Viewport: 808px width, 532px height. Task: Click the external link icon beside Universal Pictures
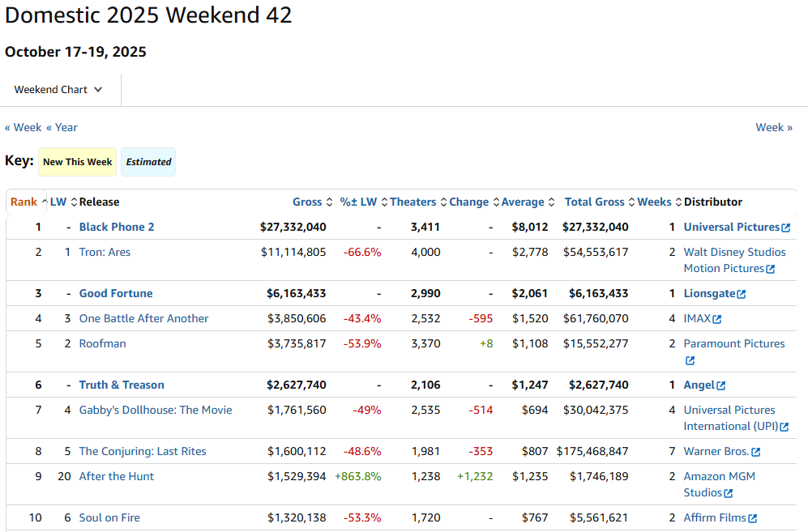785,228
